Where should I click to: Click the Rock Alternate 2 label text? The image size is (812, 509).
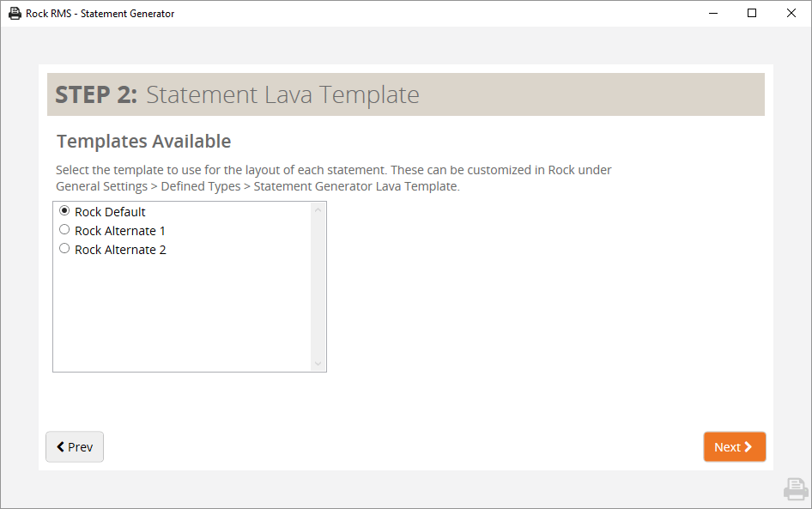(120, 250)
